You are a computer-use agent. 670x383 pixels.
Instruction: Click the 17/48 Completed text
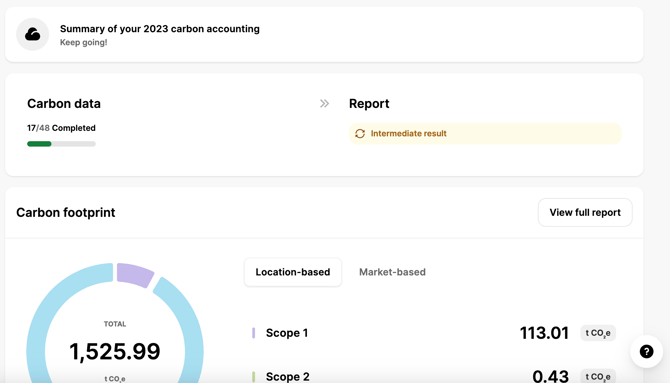tap(61, 128)
